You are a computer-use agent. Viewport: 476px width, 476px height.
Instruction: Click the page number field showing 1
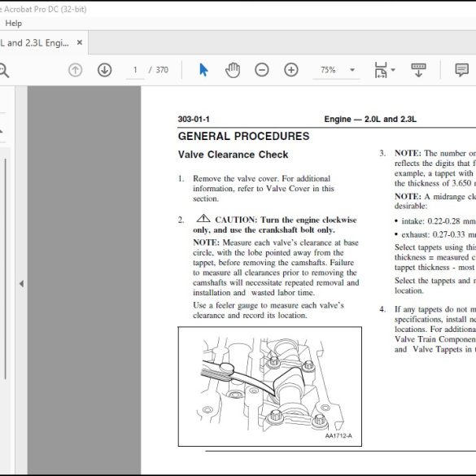135,70
